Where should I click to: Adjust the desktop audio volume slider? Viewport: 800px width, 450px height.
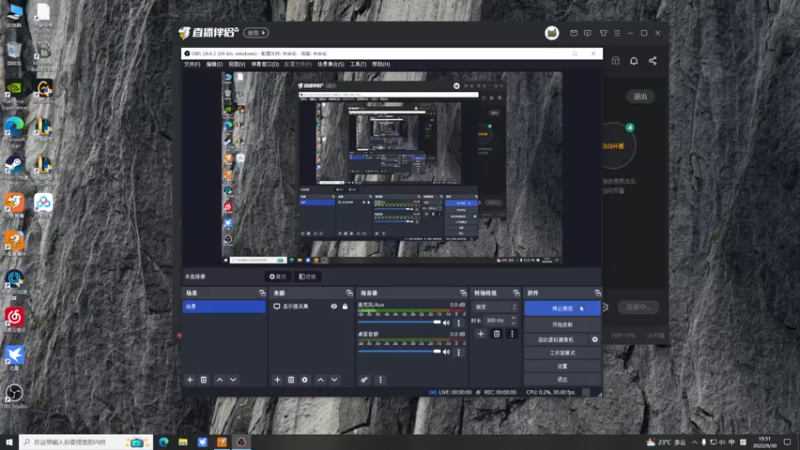[400, 352]
